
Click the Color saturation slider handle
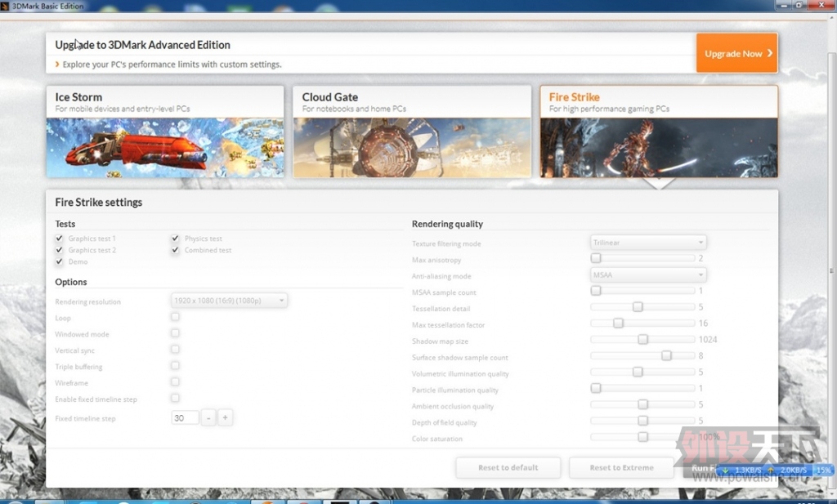[642, 437]
